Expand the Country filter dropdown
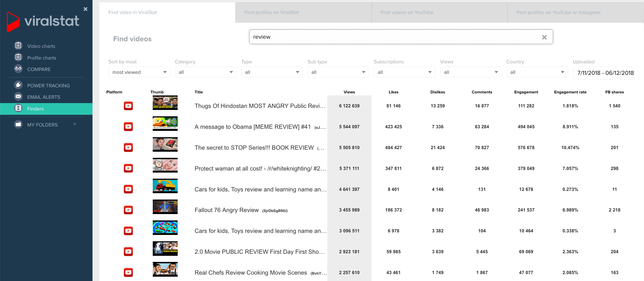The width and height of the screenshot is (644, 281). point(537,72)
